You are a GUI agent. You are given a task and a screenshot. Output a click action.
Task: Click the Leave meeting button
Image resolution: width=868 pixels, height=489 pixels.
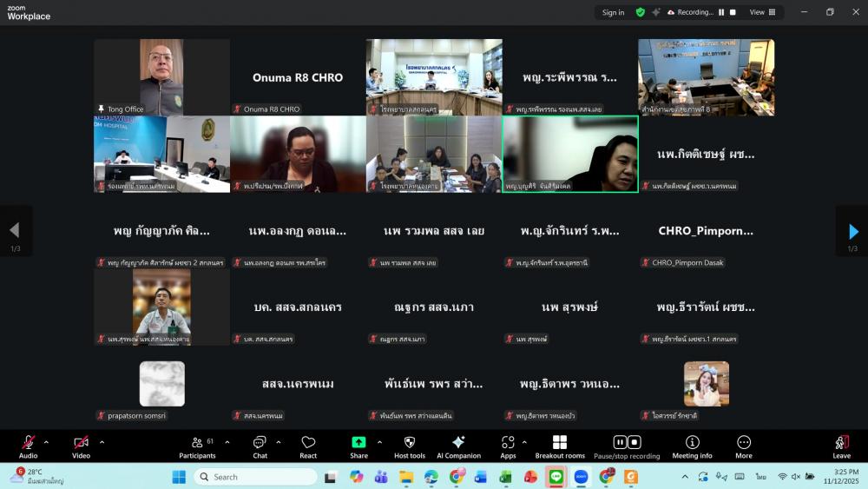click(x=841, y=445)
